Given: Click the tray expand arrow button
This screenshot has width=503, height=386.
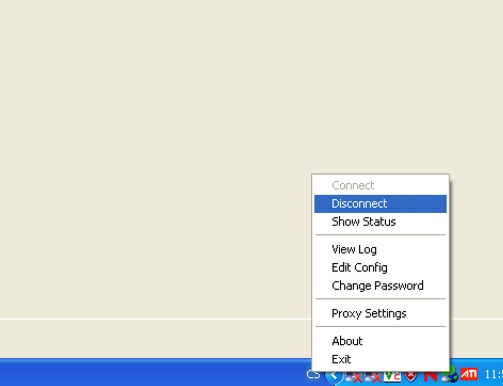Looking at the screenshot, I should tap(334, 377).
